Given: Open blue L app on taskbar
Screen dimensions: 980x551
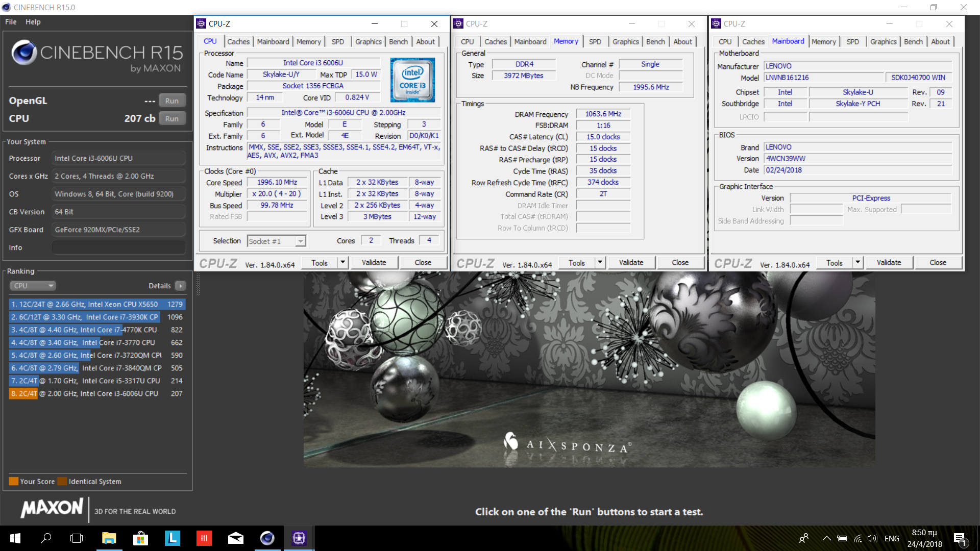Looking at the screenshot, I should point(172,538).
